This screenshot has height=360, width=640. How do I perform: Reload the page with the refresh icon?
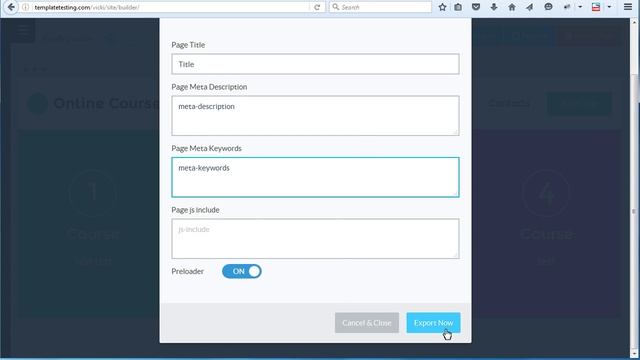pyautogui.click(x=317, y=7)
